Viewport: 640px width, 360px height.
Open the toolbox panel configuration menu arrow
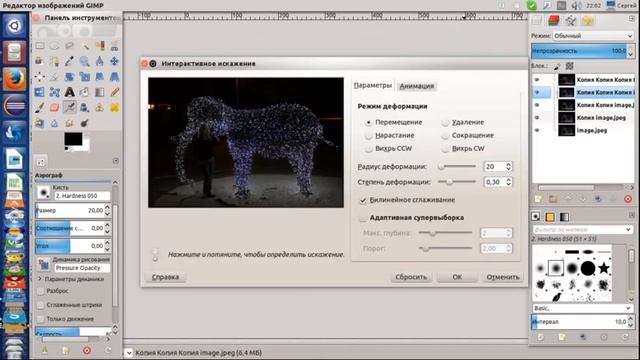(116, 161)
